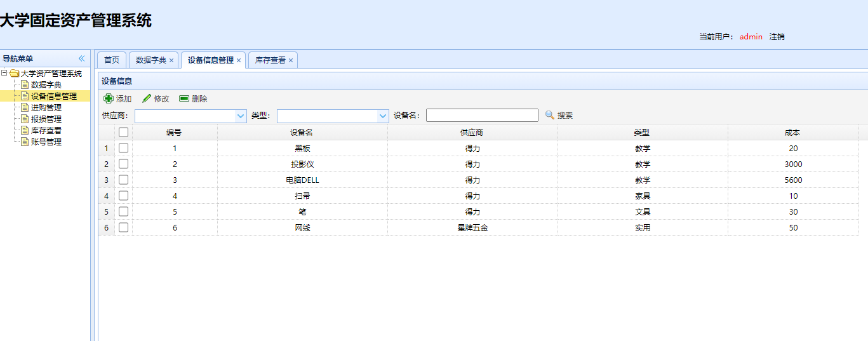The height and width of the screenshot is (341, 868).
Task: Open the 供应商 dropdown arrow
Action: click(241, 116)
